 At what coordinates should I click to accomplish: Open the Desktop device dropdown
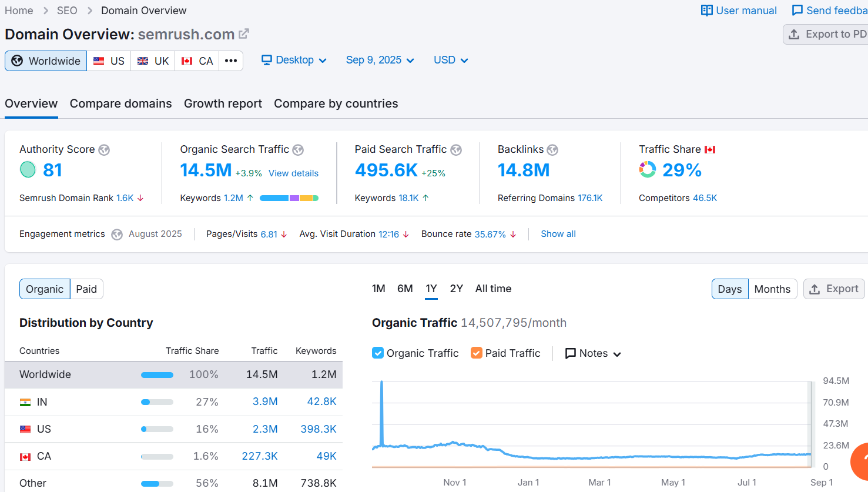294,60
